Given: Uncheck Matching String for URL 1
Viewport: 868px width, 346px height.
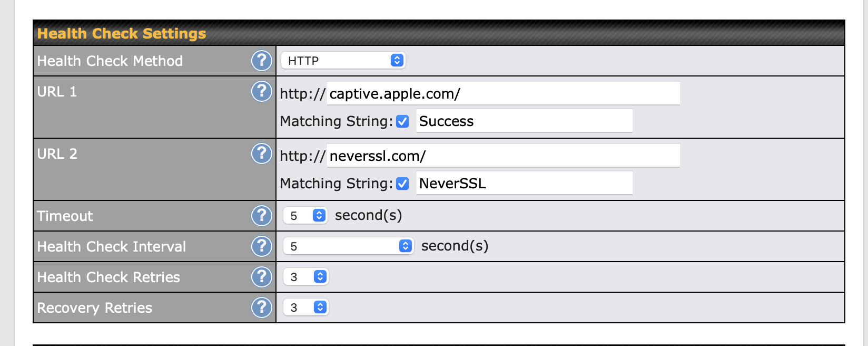Looking at the screenshot, I should coord(402,122).
